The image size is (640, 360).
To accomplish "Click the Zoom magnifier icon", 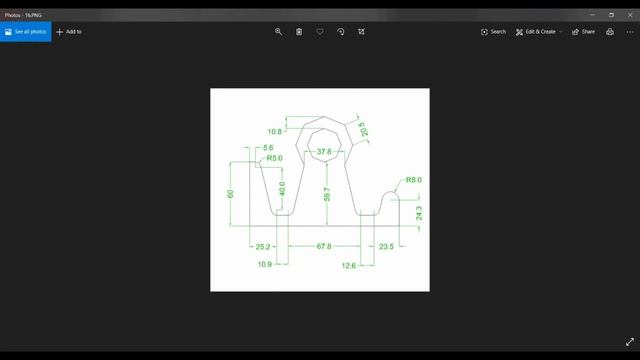I will coord(278,31).
